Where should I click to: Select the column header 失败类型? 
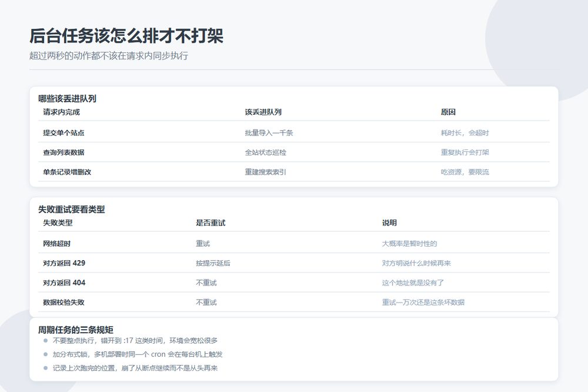click(x=58, y=222)
